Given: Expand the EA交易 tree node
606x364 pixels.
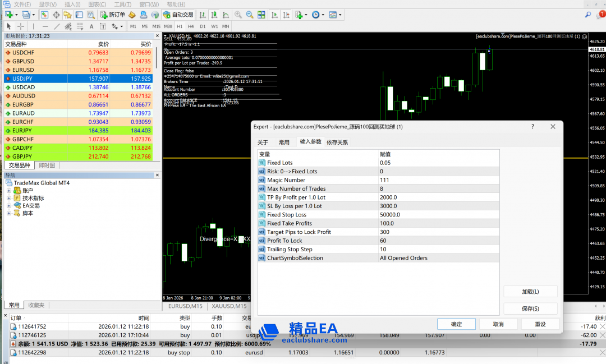Looking at the screenshot, I should point(9,206).
